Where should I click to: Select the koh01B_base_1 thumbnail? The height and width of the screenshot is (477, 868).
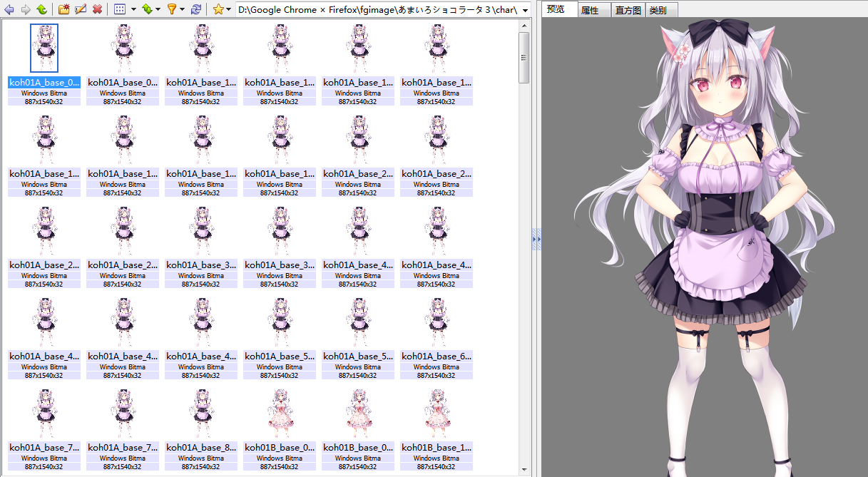pyautogui.click(x=436, y=414)
